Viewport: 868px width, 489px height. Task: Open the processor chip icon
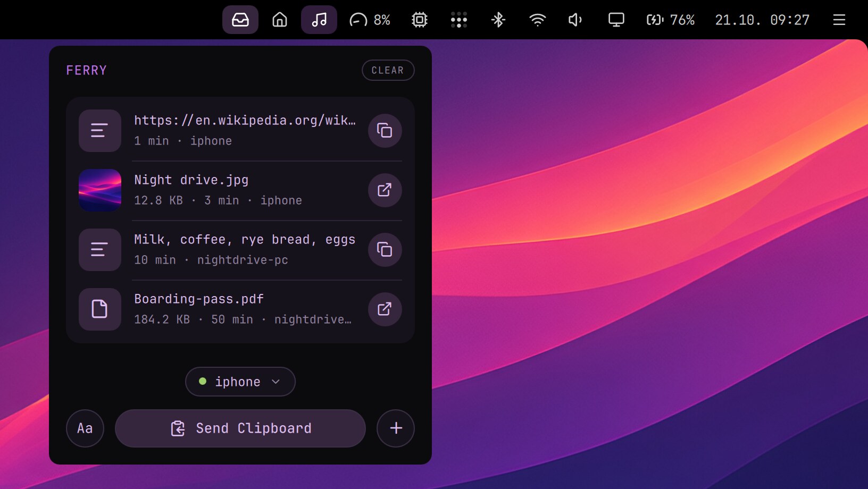[420, 20]
